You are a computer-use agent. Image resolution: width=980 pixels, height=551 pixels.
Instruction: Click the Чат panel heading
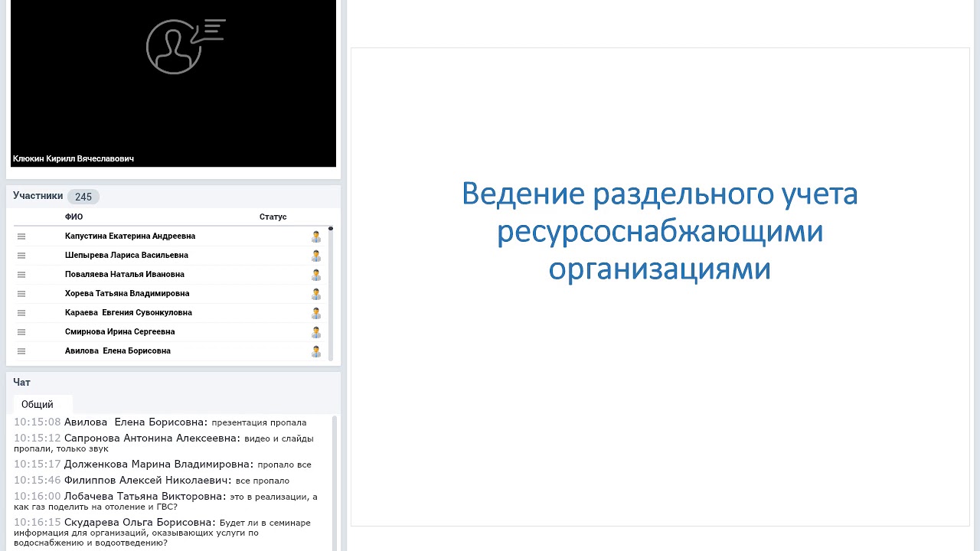(21, 383)
